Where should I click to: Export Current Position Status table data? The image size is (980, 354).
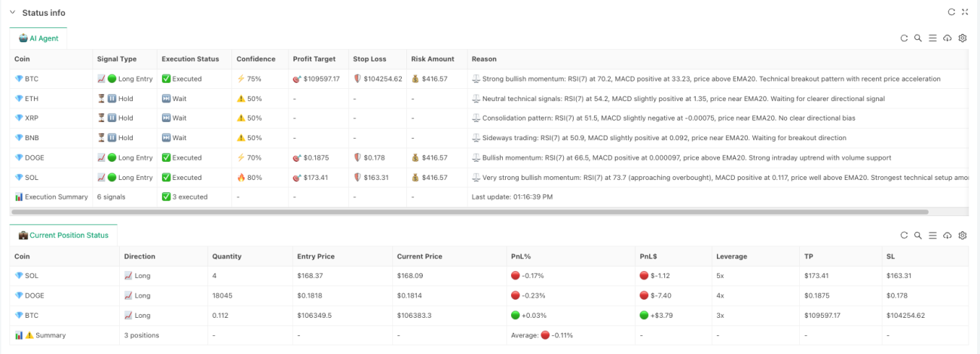pyautogui.click(x=948, y=236)
